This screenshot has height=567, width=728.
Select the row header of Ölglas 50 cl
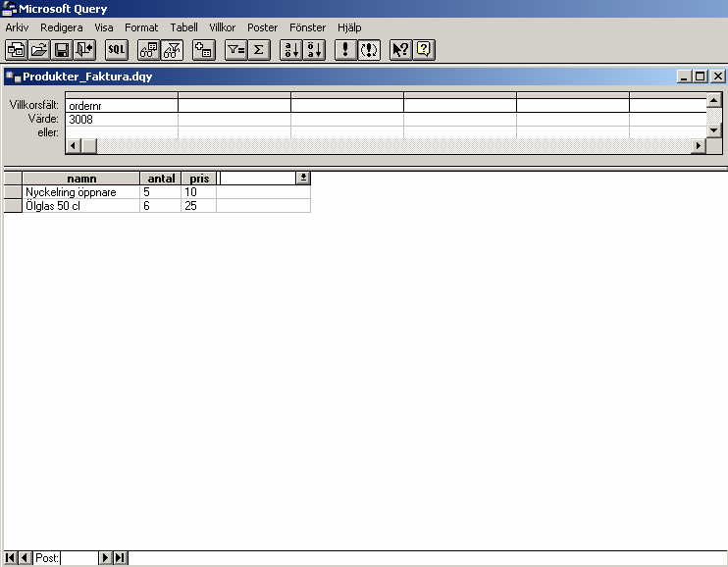pos(13,206)
